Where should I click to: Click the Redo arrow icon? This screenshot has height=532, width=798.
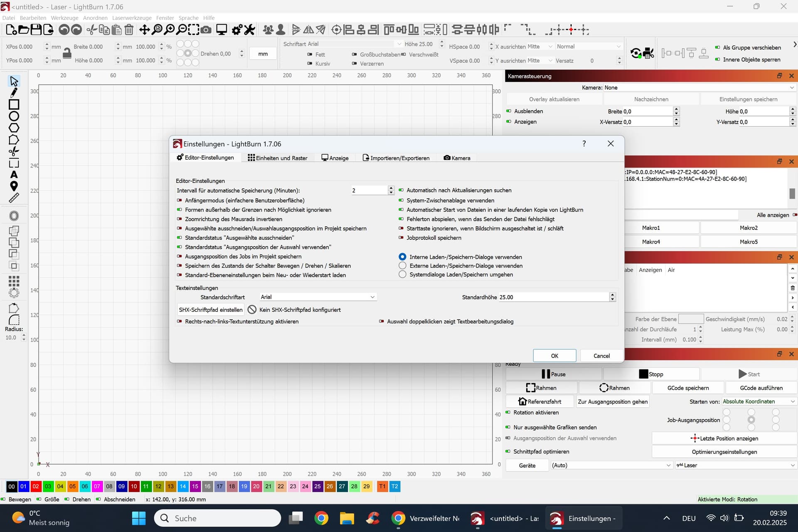pyautogui.click(x=76, y=30)
